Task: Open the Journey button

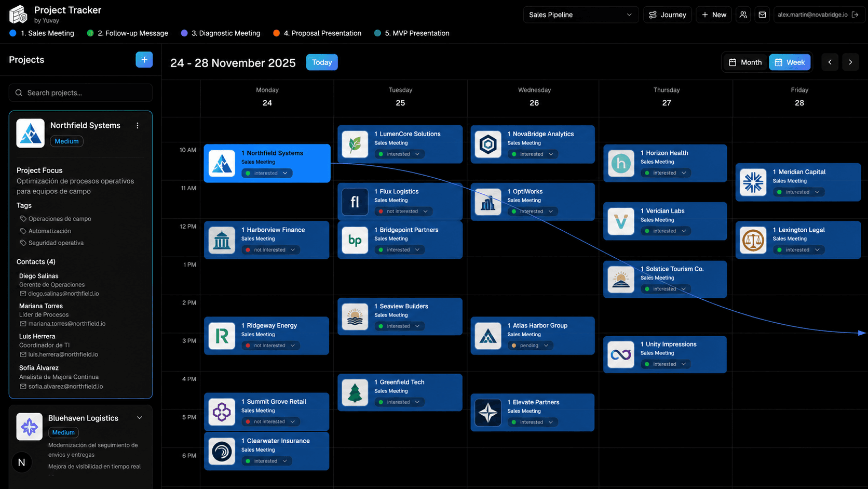Action: [668, 15]
